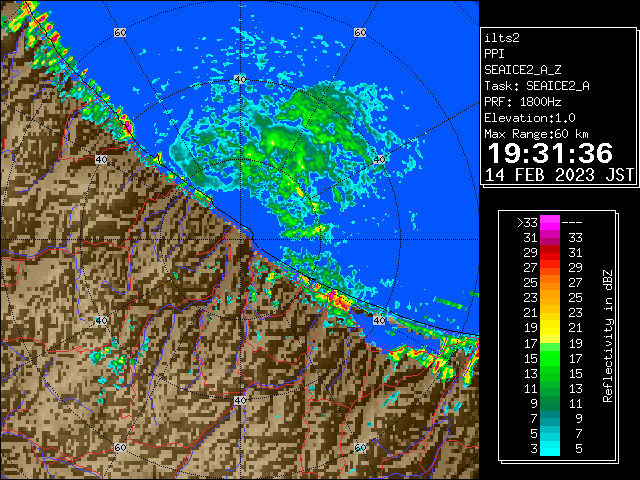Screen dimensions: 640x480
Task: Click the 40 label on the southeast coastline
Action: [380, 320]
